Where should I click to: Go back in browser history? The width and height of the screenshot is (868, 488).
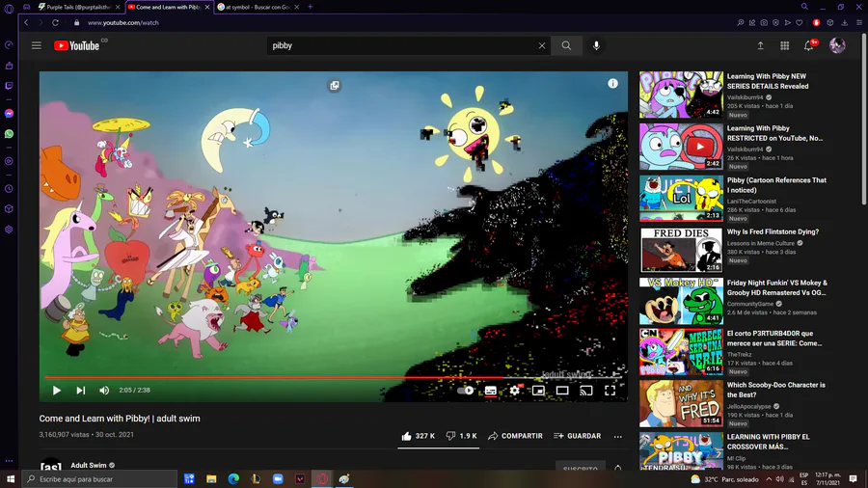click(26, 23)
